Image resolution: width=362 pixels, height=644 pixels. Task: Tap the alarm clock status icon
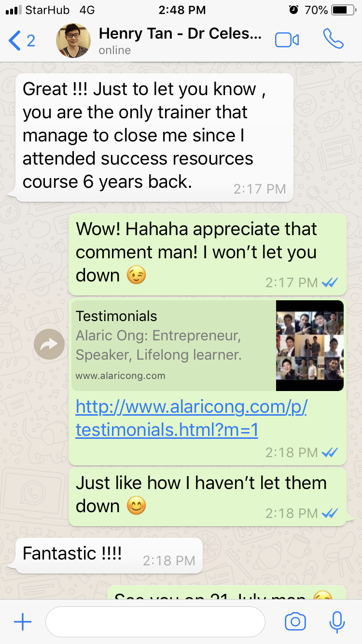coord(293,10)
